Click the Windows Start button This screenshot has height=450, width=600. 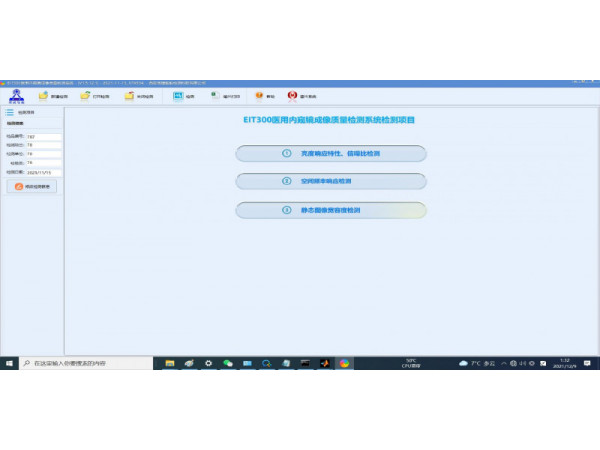click(9, 363)
